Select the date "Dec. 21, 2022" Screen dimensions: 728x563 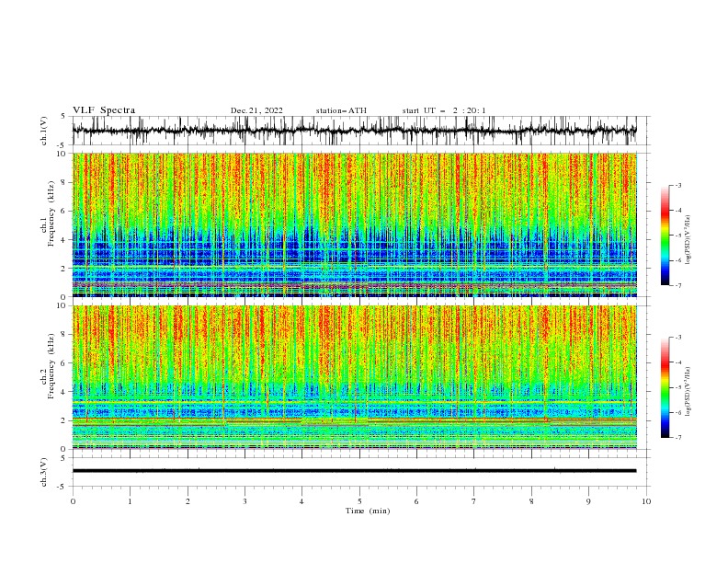point(256,110)
